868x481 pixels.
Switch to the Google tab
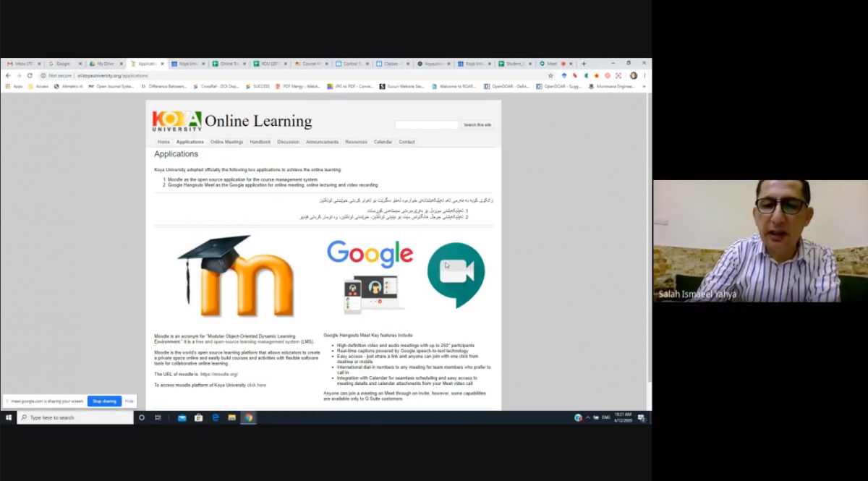(x=64, y=64)
